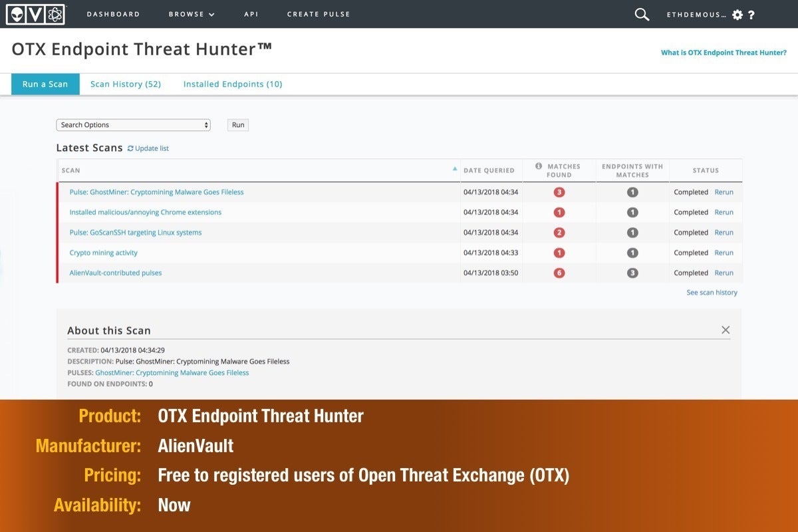
Task: Click the help question mark icon
Action: tap(751, 15)
